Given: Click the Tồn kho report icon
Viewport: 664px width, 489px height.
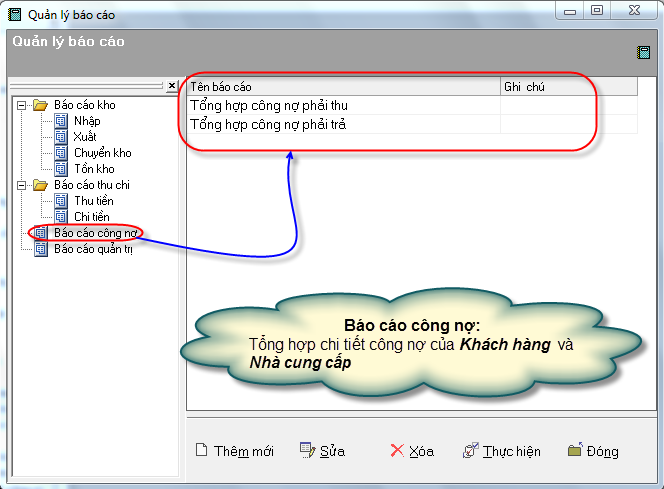Looking at the screenshot, I should click(61, 169).
